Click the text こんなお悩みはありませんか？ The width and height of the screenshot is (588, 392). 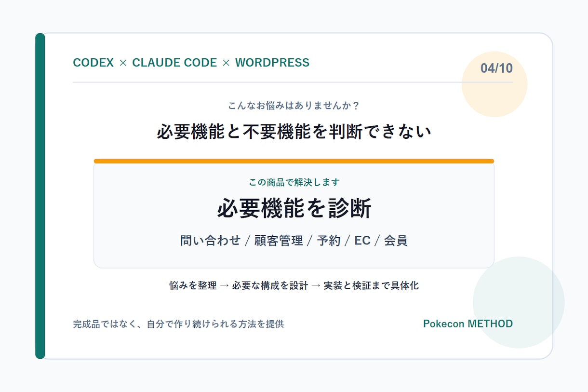[x=294, y=105]
